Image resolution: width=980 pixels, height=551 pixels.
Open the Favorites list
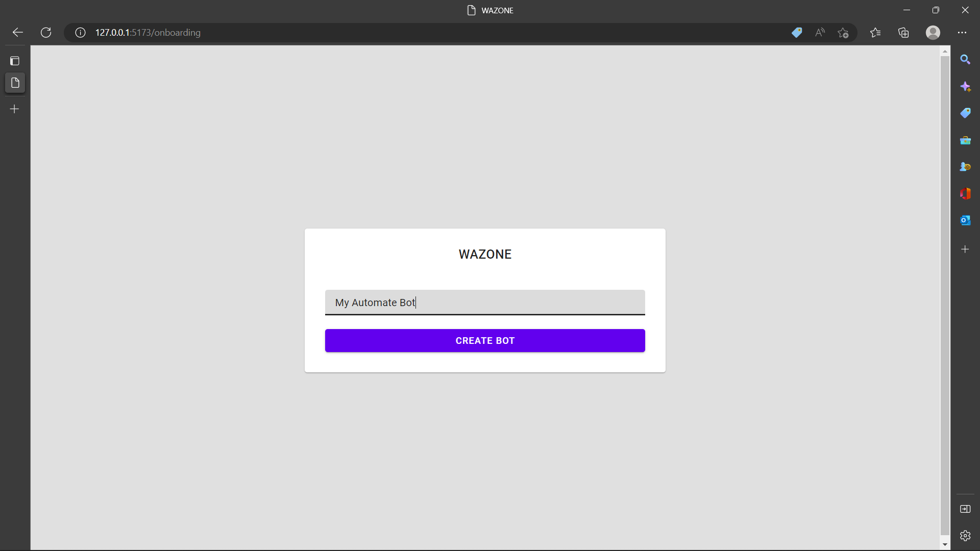[x=875, y=33]
